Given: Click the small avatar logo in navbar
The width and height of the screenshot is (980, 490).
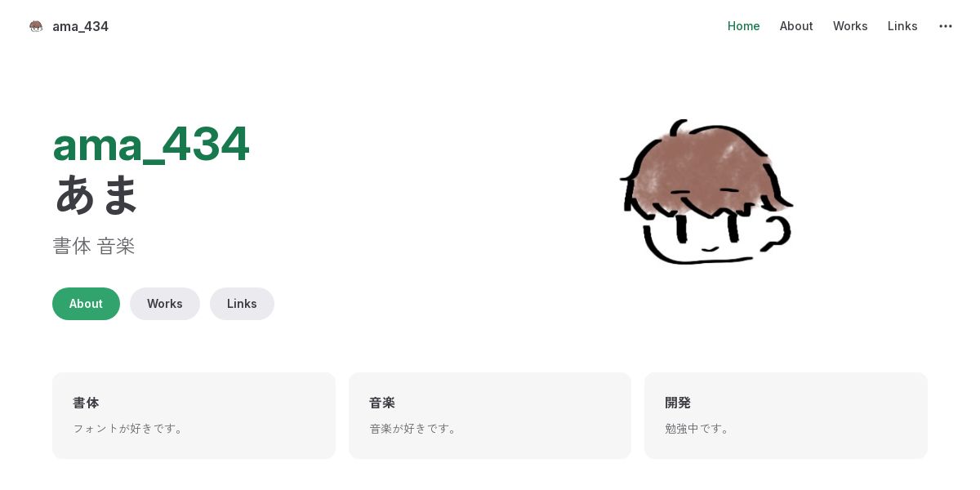Looking at the screenshot, I should tap(36, 26).
